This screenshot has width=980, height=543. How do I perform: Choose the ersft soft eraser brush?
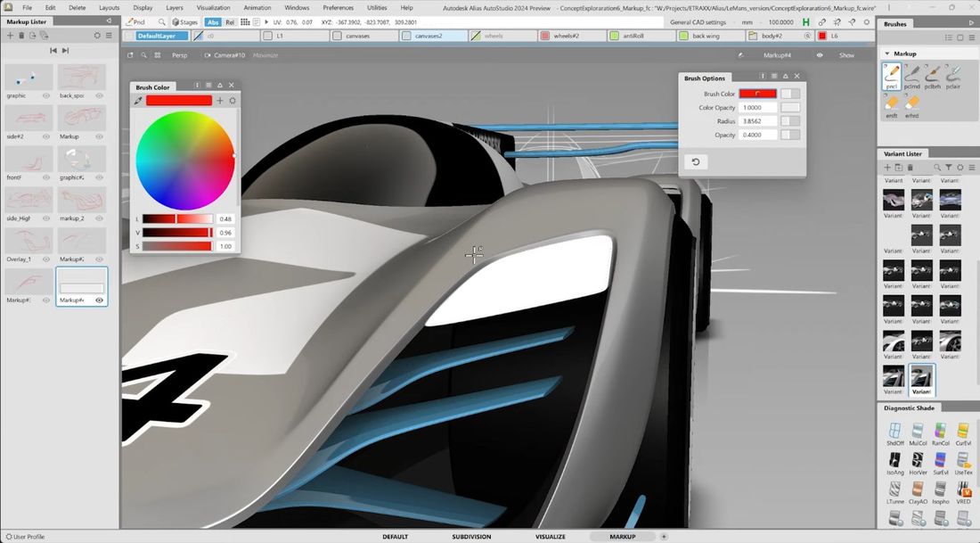(891, 105)
